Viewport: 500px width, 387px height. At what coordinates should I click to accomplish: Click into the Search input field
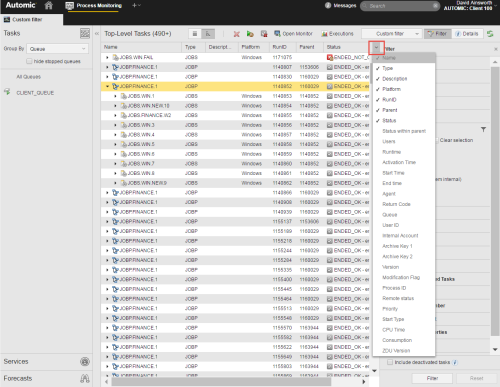tap(400, 6)
